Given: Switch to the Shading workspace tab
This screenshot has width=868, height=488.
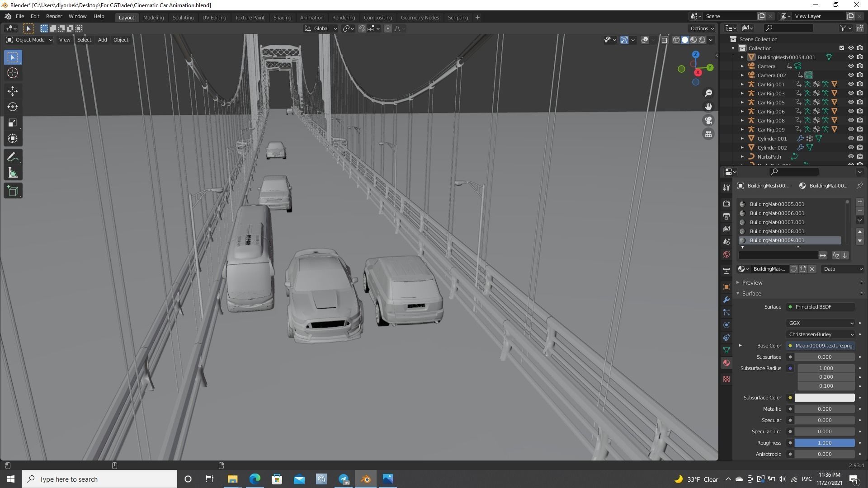Looking at the screenshot, I should 282,18.
